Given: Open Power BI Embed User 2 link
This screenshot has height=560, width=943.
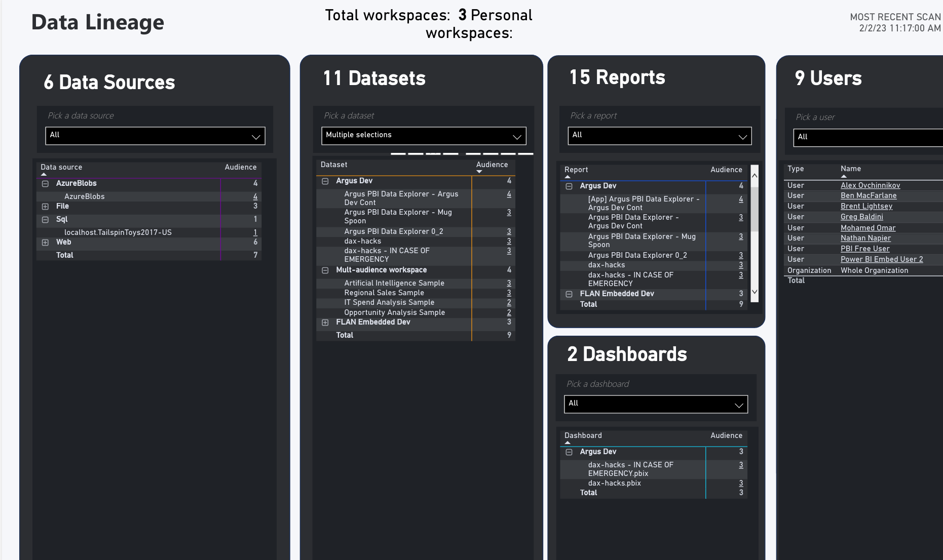Looking at the screenshot, I should 882,259.
